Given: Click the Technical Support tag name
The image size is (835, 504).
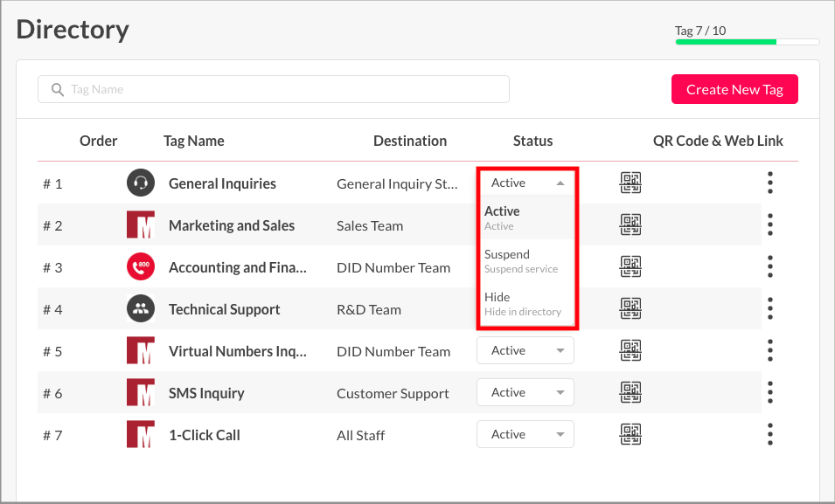Looking at the screenshot, I should click(x=224, y=310).
